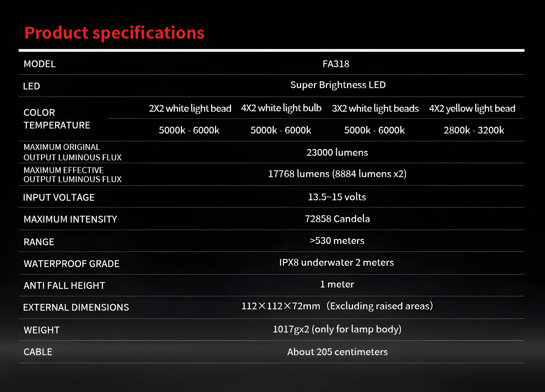
Task: Select the "Super Brightness LED" text
Action: click(338, 85)
